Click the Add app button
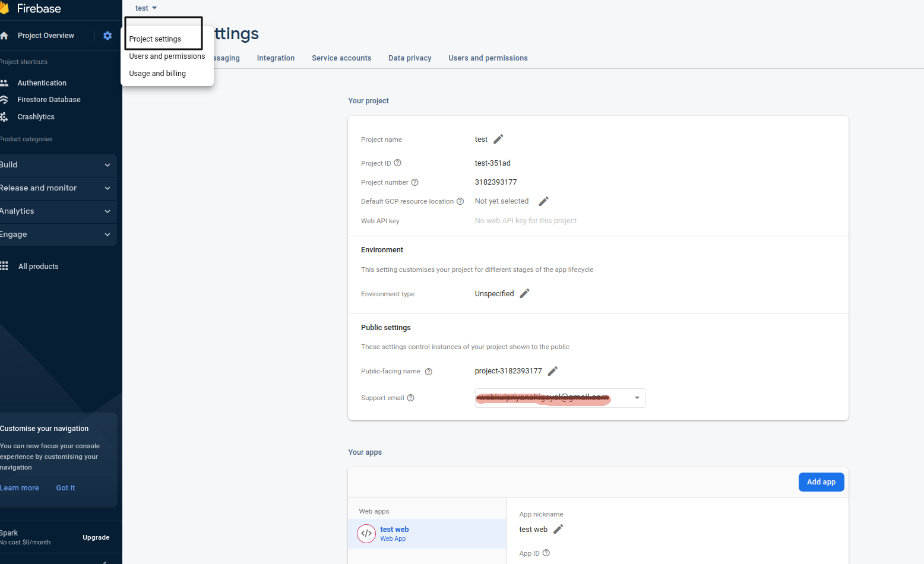 coord(821,481)
